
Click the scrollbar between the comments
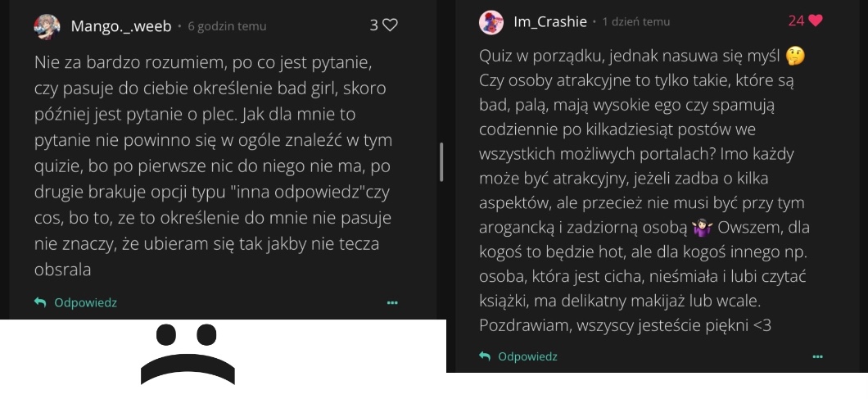coord(441,161)
